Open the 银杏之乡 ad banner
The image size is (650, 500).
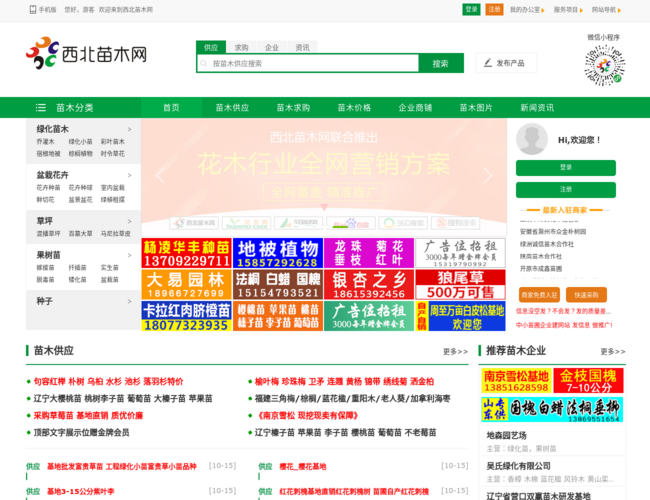[369, 284]
